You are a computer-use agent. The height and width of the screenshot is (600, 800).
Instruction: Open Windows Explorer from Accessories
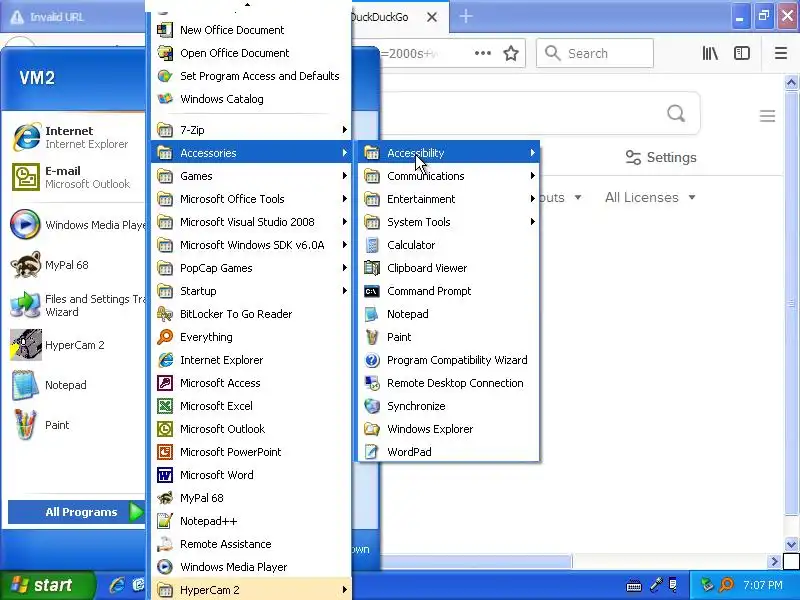click(448, 429)
